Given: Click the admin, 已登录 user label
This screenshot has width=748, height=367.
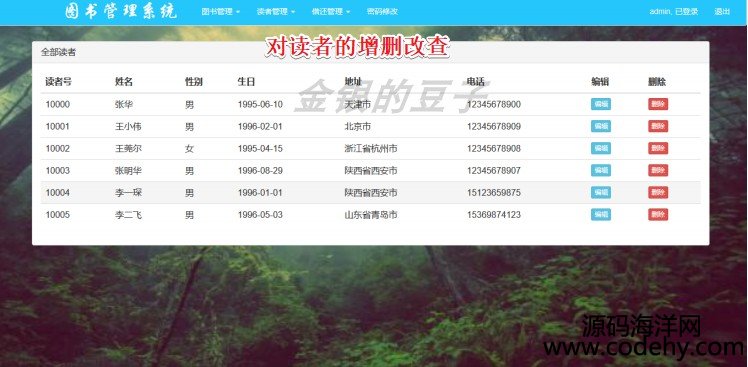Looking at the screenshot, I should click(674, 11).
